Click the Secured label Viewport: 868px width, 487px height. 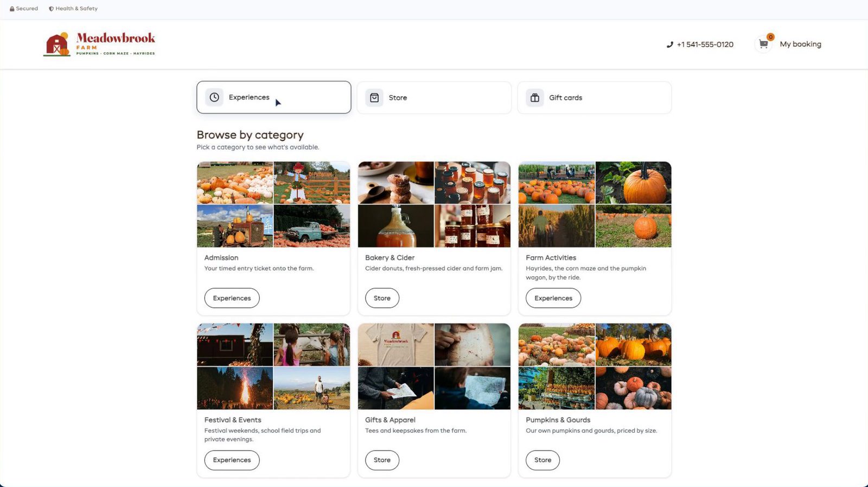coord(27,9)
